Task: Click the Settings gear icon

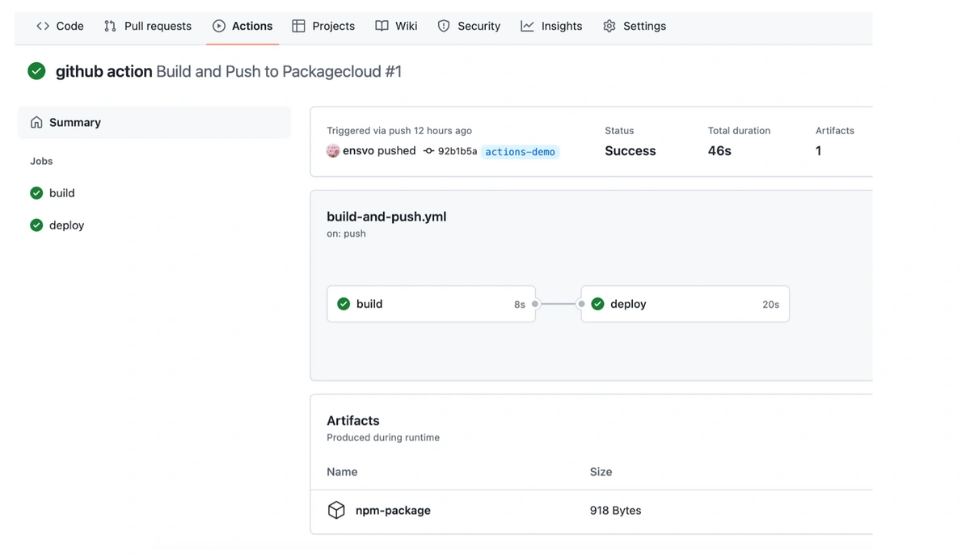Action: point(609,26)
